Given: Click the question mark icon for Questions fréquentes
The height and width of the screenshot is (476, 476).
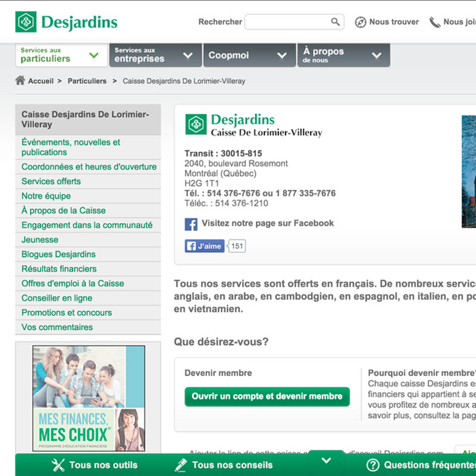Looking at the screenshot, I should click(x=373, y=465).
